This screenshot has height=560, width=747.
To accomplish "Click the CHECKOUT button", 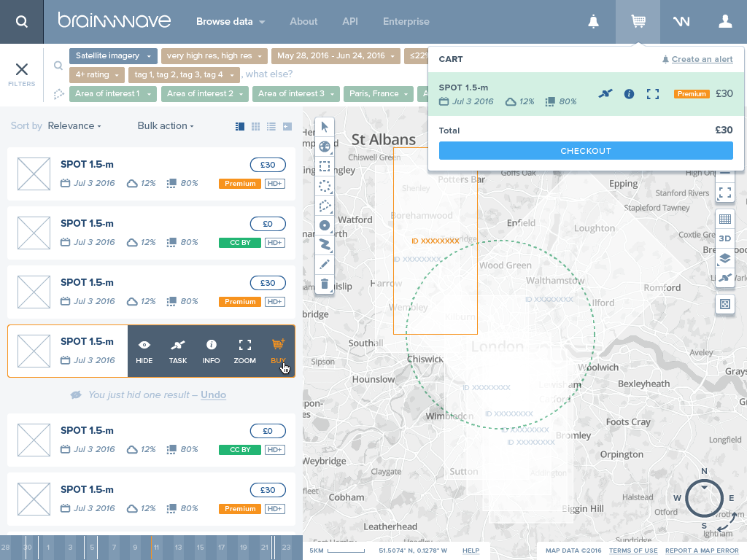I will (586, 151).
